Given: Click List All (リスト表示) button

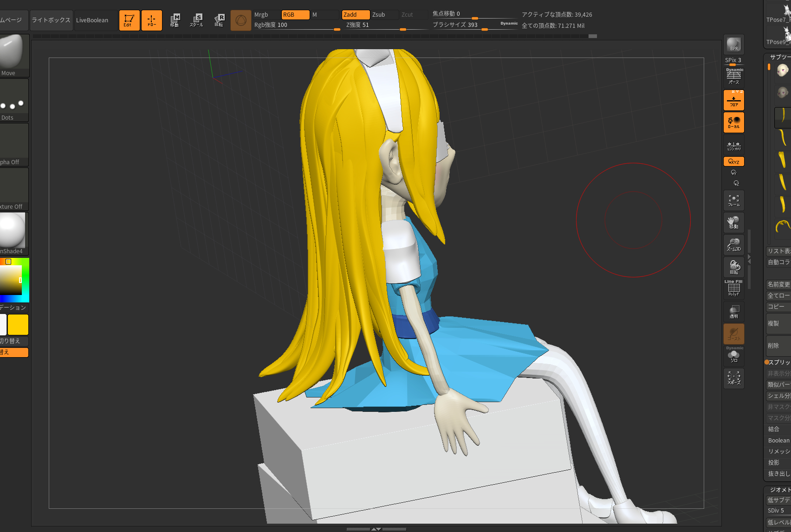Looking at the screenshot, I should click(x=778, y=251).
